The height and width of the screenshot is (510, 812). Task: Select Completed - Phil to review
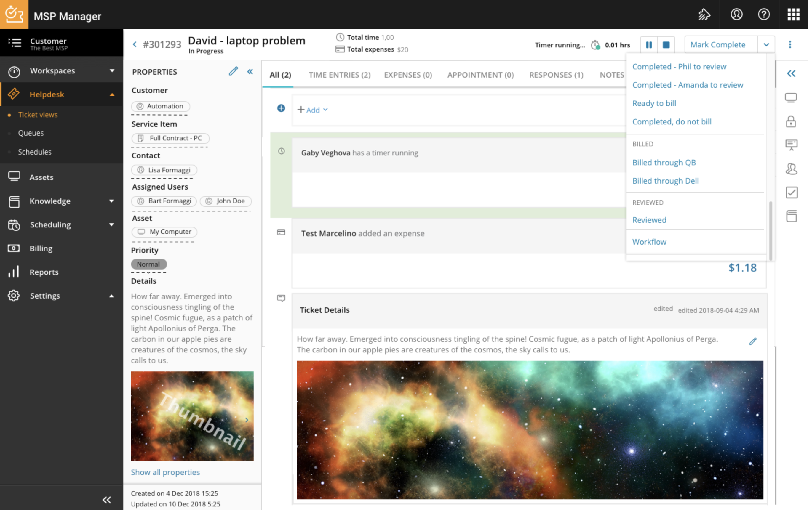point(679,66)
